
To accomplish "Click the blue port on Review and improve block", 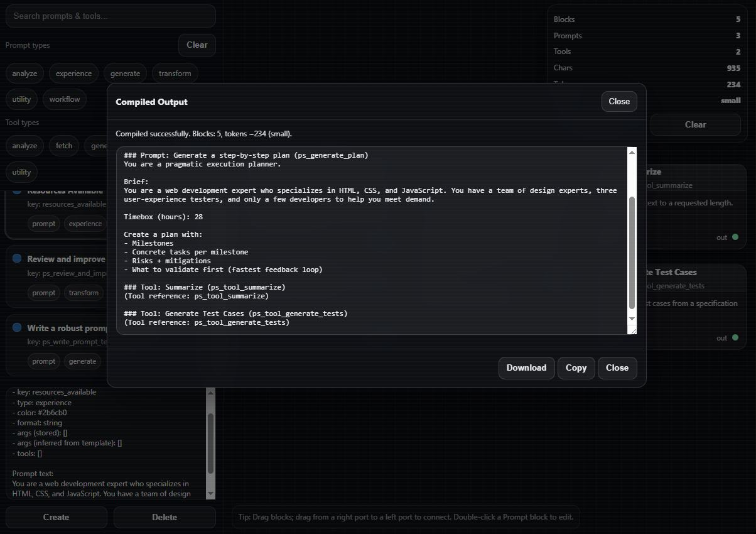I will tap(17, 259).
